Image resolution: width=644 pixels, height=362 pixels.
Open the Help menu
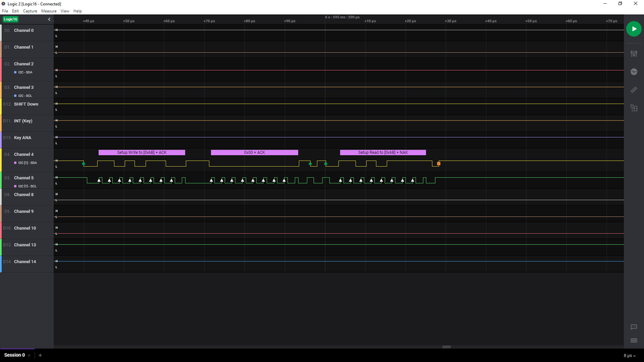[x=77, y=11]
